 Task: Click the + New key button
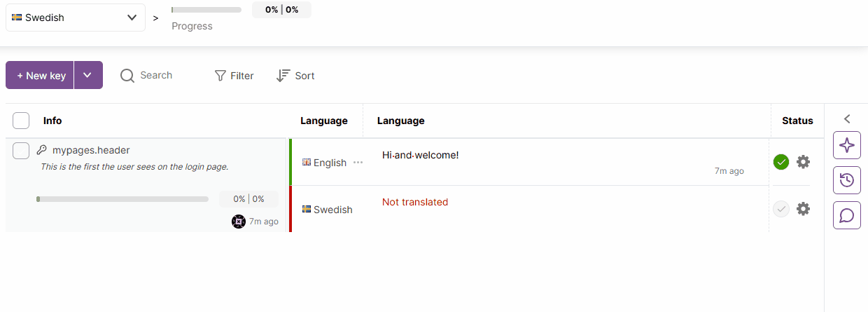click(x=41, y=75)
